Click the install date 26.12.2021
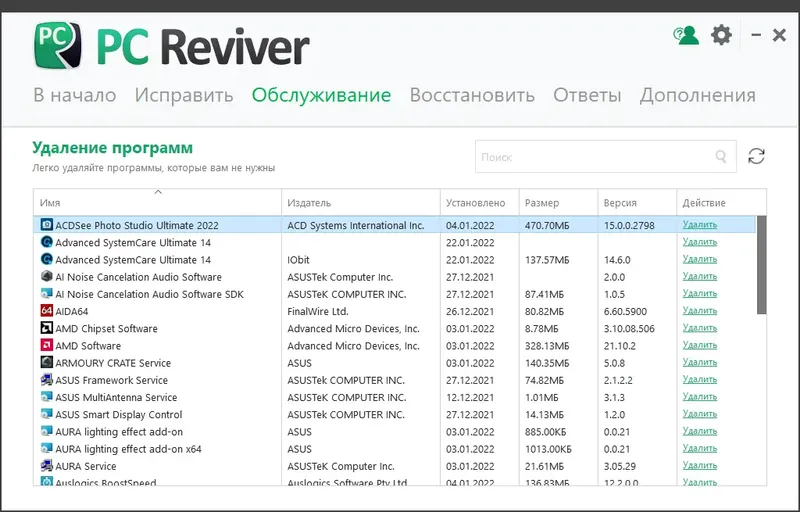Viewport: 800px width, 512px height. tap(470, 311)
